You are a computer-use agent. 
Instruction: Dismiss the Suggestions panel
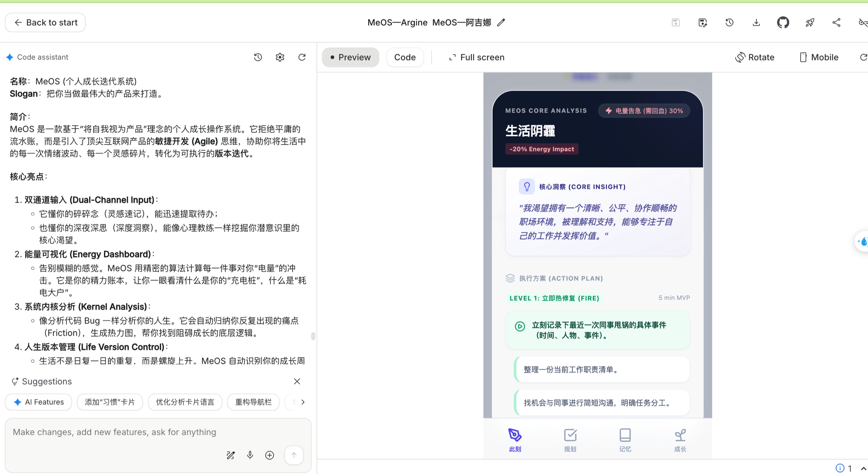click(297, 381)
